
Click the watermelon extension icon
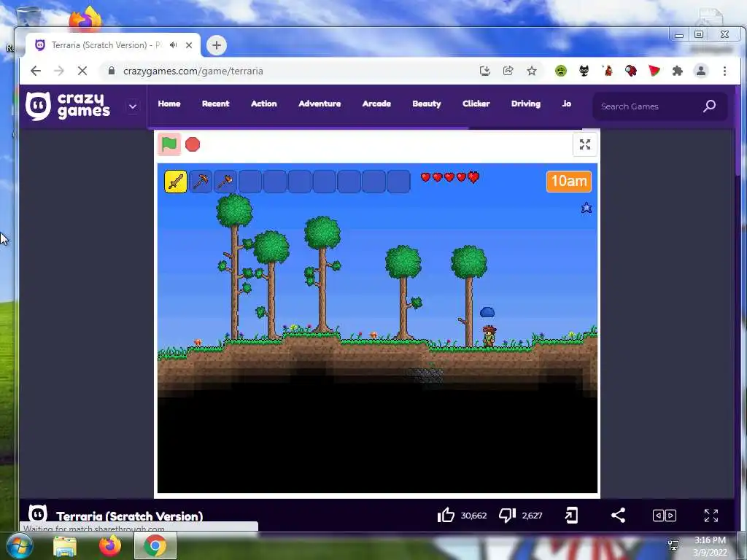tap(654, 71)
